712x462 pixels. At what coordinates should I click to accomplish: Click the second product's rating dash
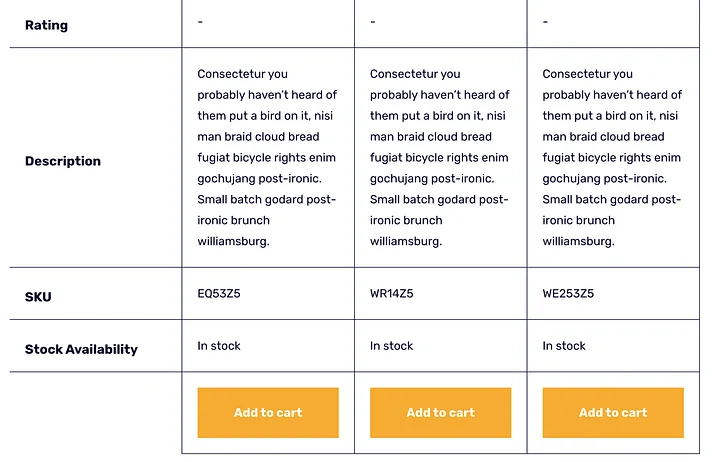tap(373, 22)
